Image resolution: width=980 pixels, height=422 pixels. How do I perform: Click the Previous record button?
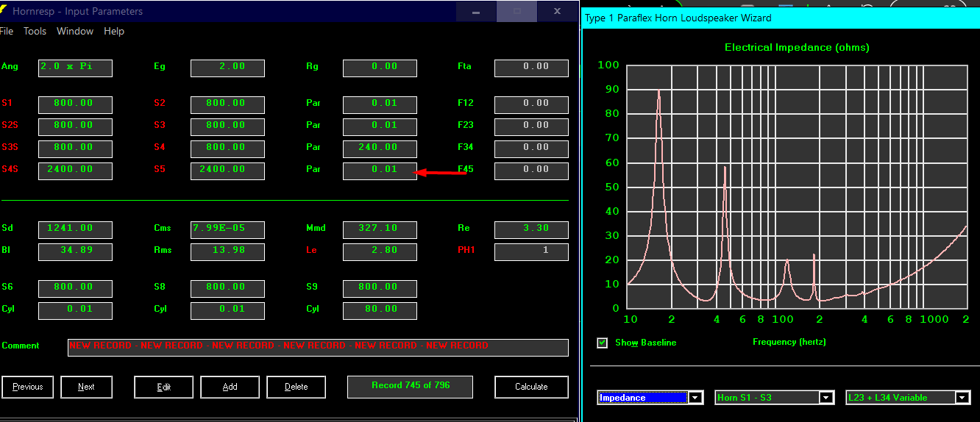click(28, 387)
